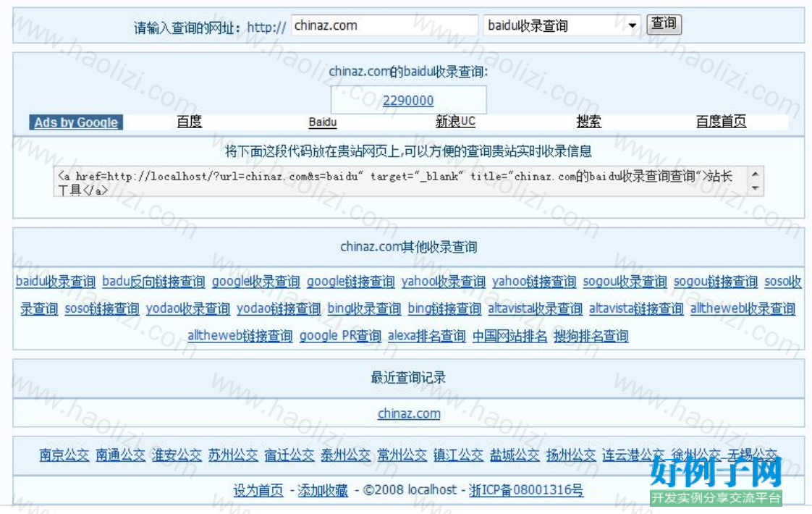Screen dimensions: 812x514
Task: Open 扬州公交 link
Action: coord(571,455)
